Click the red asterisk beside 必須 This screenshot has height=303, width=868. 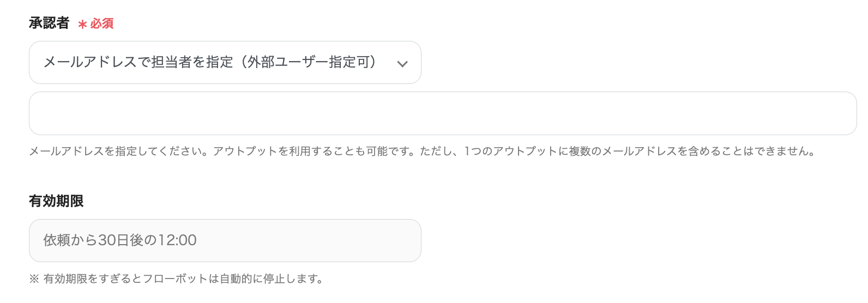point(82,25)
